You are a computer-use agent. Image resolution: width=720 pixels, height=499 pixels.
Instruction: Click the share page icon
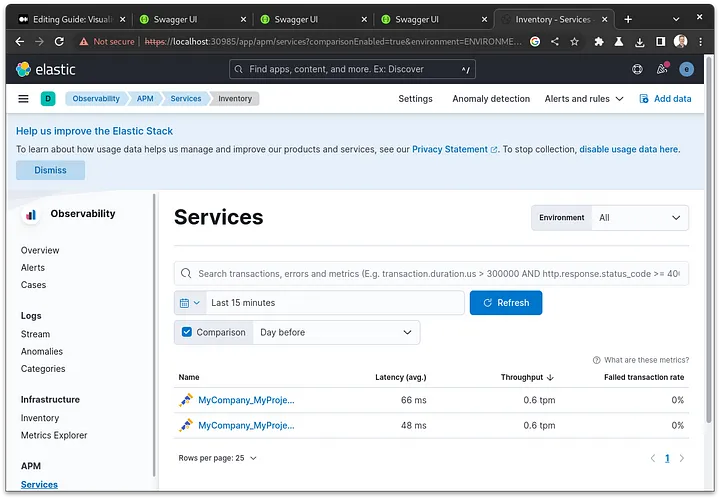(555, 42)
